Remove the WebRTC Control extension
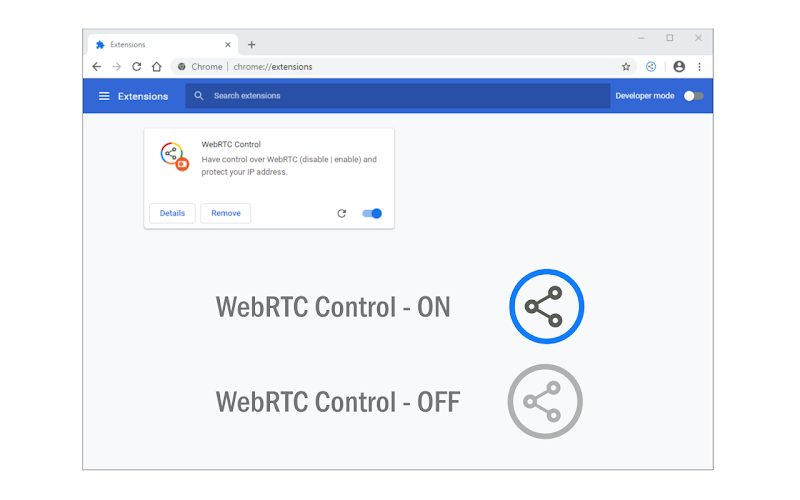The width and height of the screenshot is (800, 500). click(x=226, y=213)
